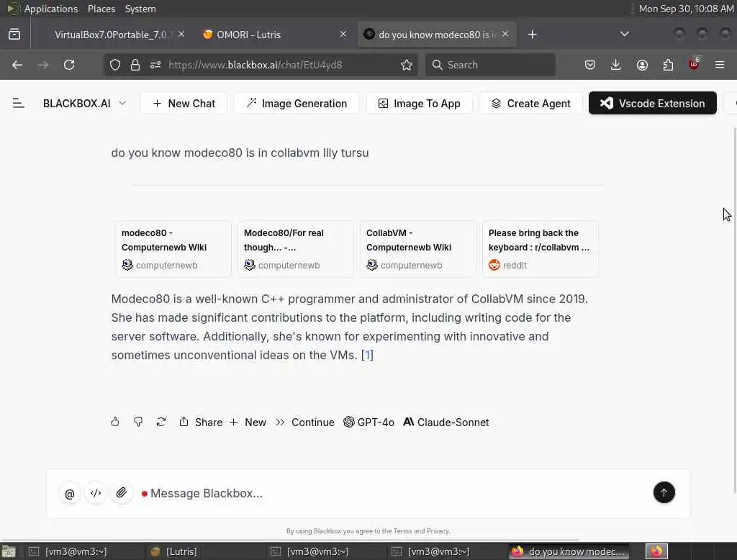Open Image Generation
Viewport: 737px width, 560px height.
coord(297,104)
